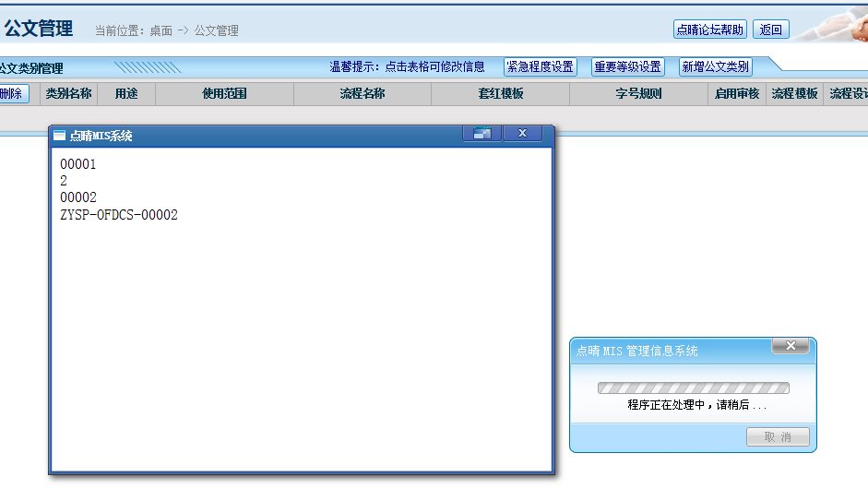Close the 点睛MIS系统 popup window
This screenshot has width=868, height=489.
[x=523, y=134]
